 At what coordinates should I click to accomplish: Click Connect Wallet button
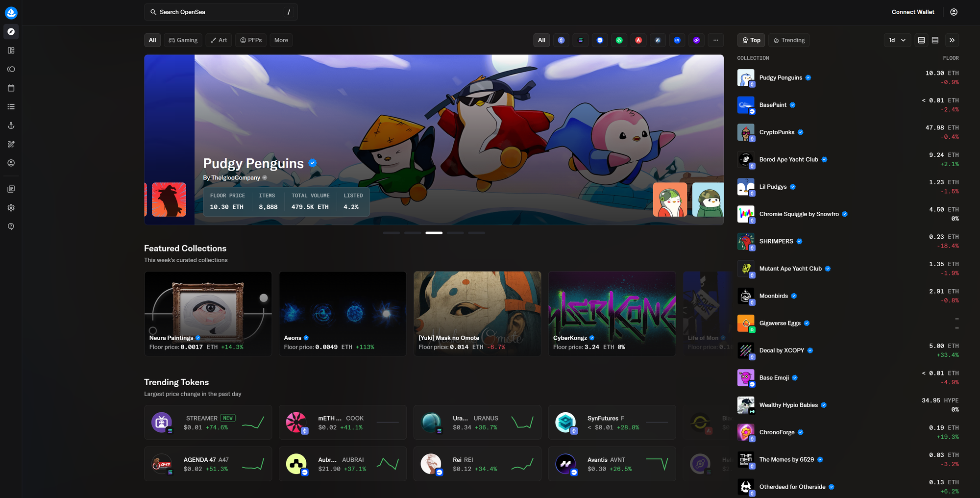(913, 12)
